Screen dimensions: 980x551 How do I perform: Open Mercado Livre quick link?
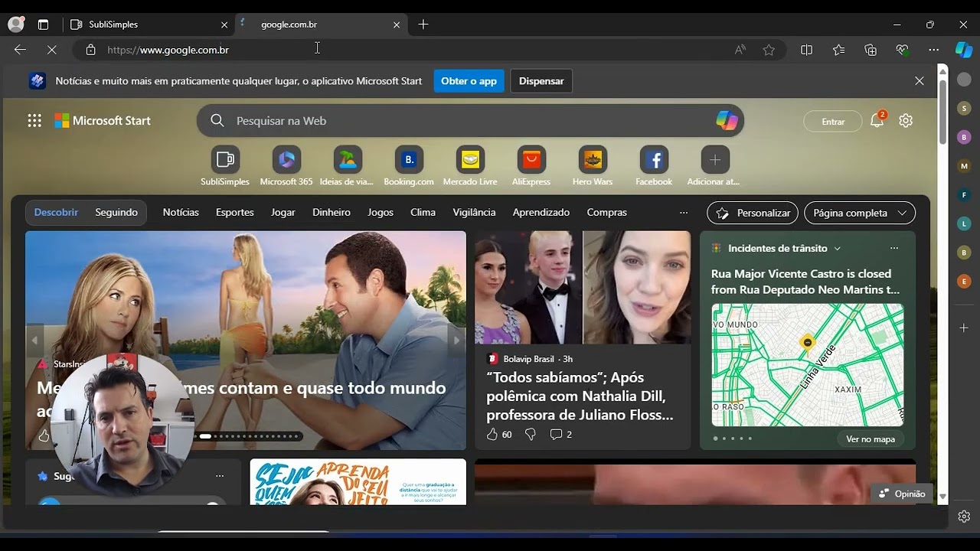(x=470, y=165)
